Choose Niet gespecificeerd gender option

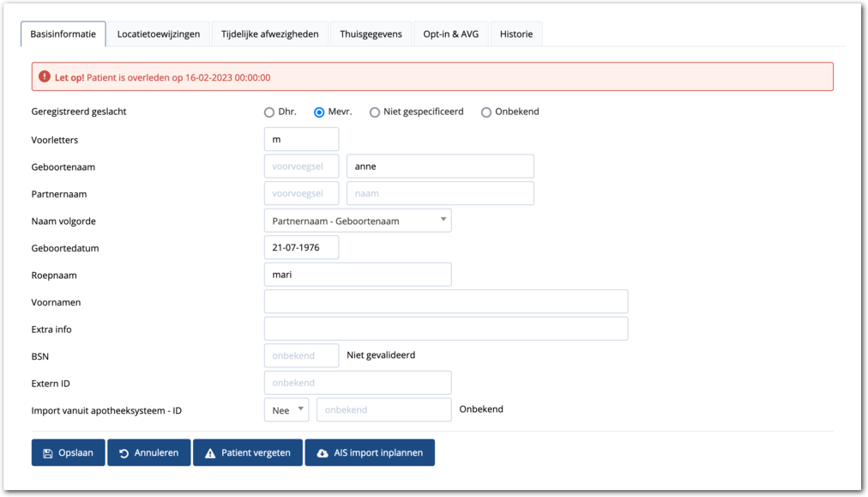pyautogui.click(x=375, y=112)
